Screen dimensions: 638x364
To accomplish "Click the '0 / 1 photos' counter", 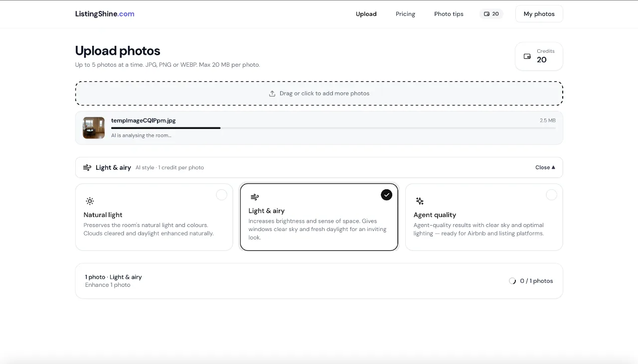I will (x=536, y=281).
